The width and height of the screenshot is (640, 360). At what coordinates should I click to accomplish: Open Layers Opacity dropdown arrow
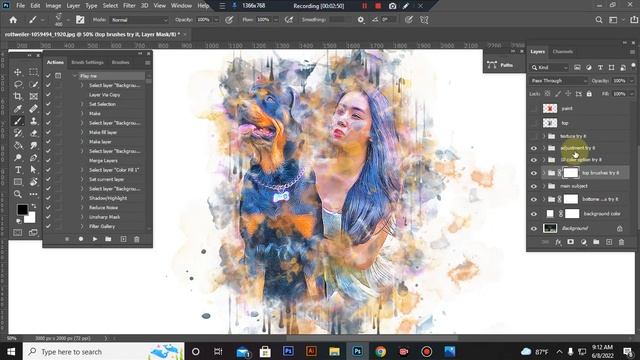(x=631, y=81)
